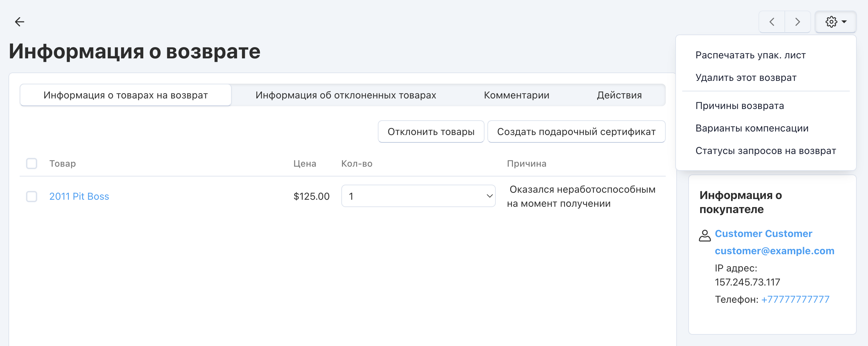This screenshot has width=868, height=346.
Task: Open the Действия tab
Action: click(x=619, y=95)
